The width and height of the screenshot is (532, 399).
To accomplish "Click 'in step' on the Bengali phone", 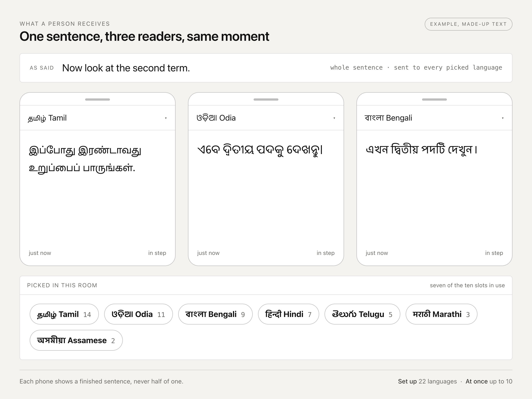I will pyautogui.click(x=494, y=253).
